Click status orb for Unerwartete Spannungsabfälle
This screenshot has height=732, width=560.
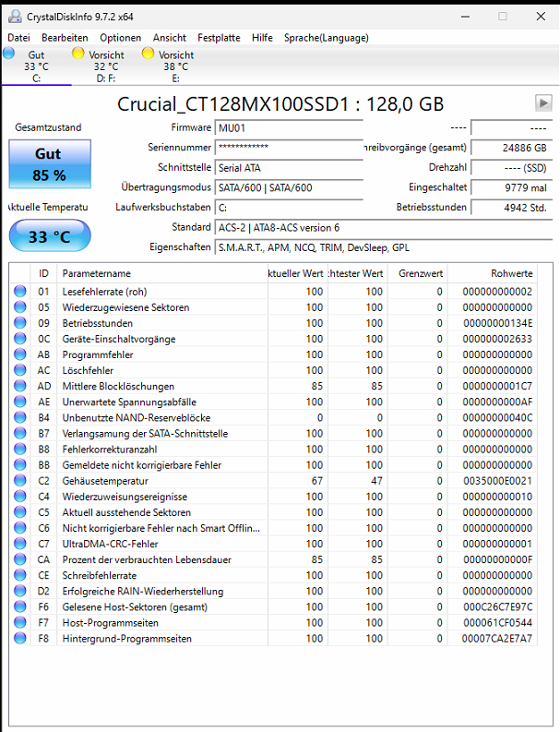click(x=20, y=402)
